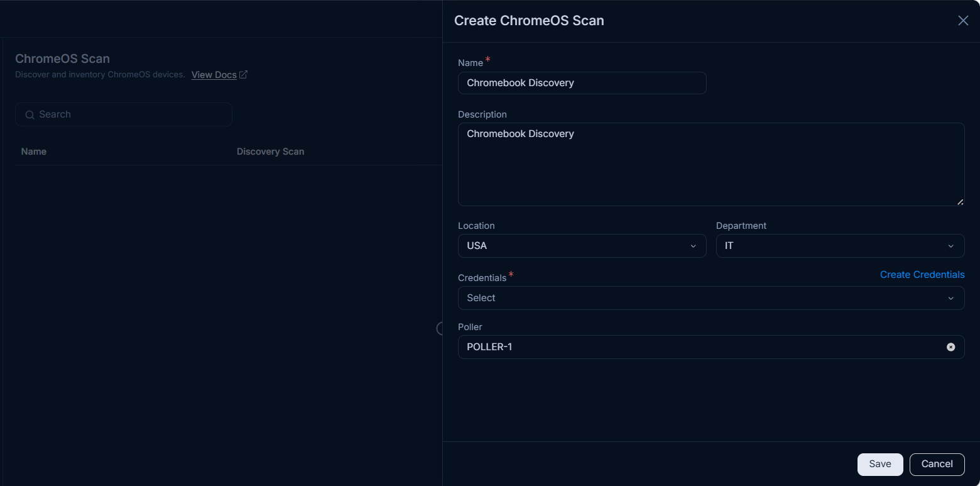The width and height of the screenshot is (980, 486).
Task: Click the Department field label
Action: pyautogui.click(x=741, y=226)
